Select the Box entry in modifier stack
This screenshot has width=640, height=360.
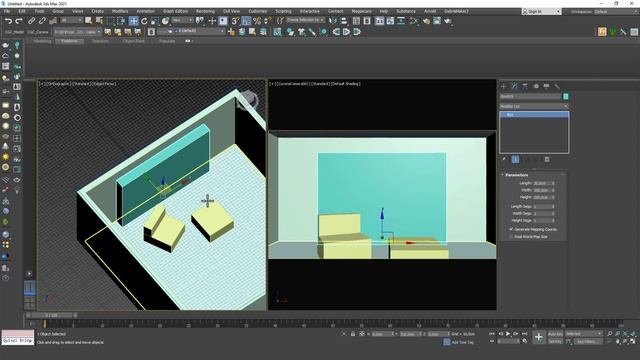tap(534, 115)
